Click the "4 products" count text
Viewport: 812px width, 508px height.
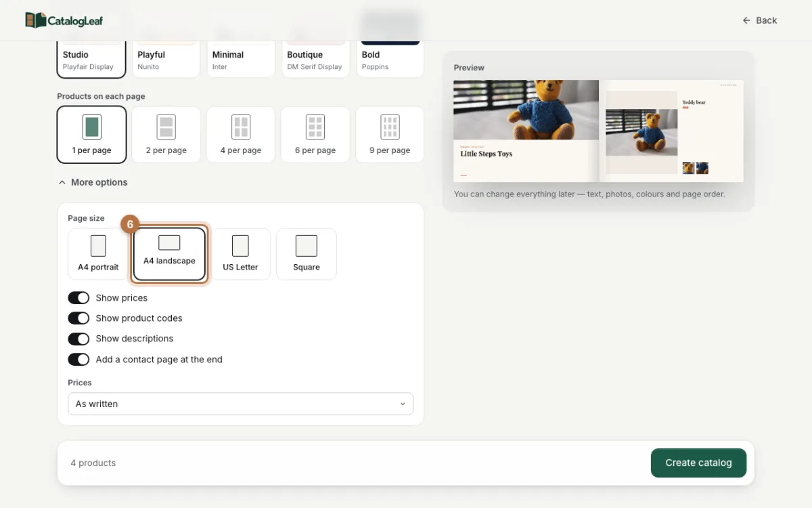pos(93,463)
